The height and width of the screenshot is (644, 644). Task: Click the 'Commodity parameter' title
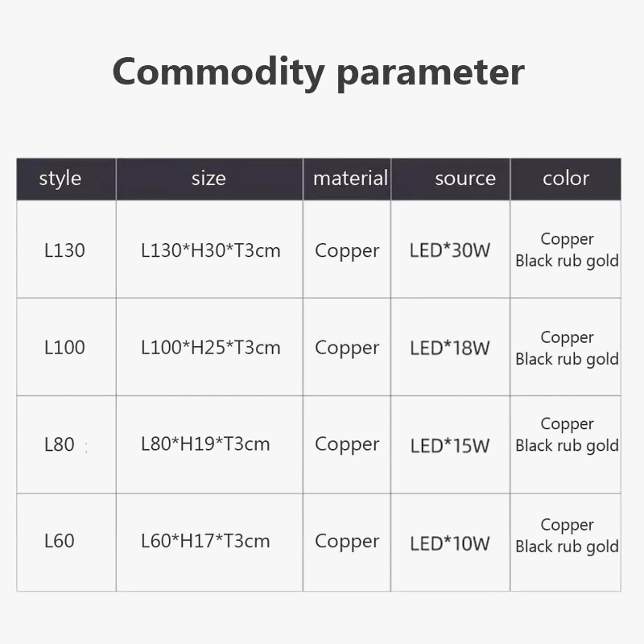[x=318, y=72]
